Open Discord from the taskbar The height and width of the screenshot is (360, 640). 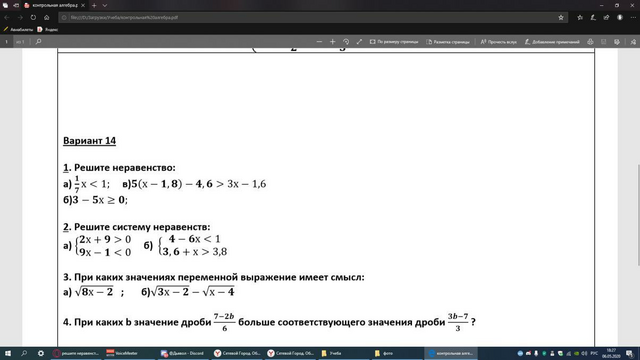click(x=182, y=353)
